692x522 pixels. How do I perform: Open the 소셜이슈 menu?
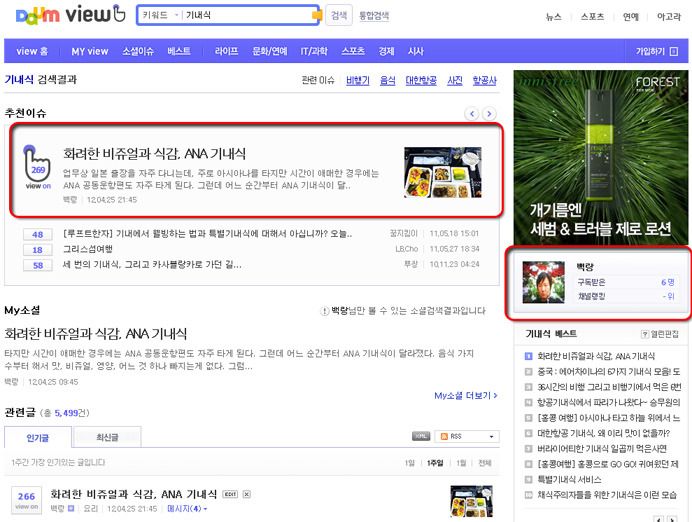coord(138,51)
